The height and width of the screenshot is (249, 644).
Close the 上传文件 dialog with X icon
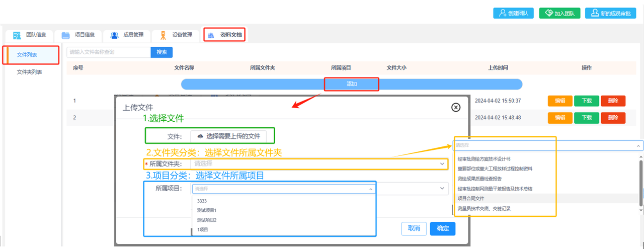[x=455, y=107]
